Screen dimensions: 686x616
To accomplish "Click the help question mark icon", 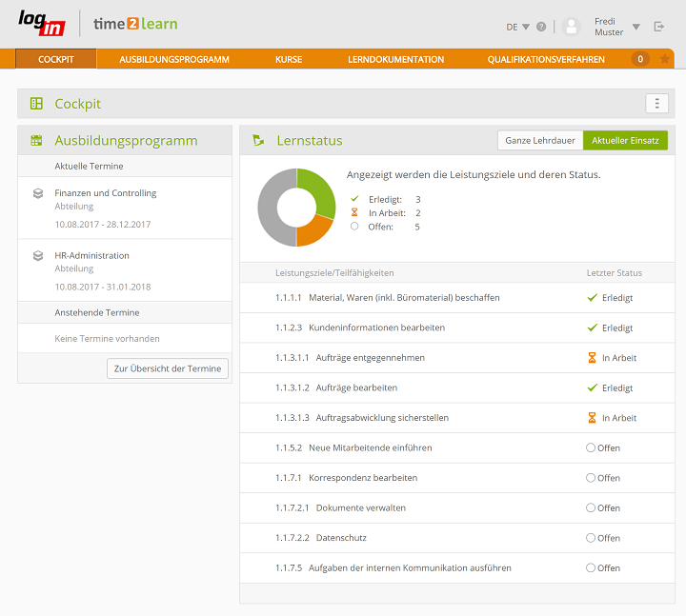I will click(541, 27).
